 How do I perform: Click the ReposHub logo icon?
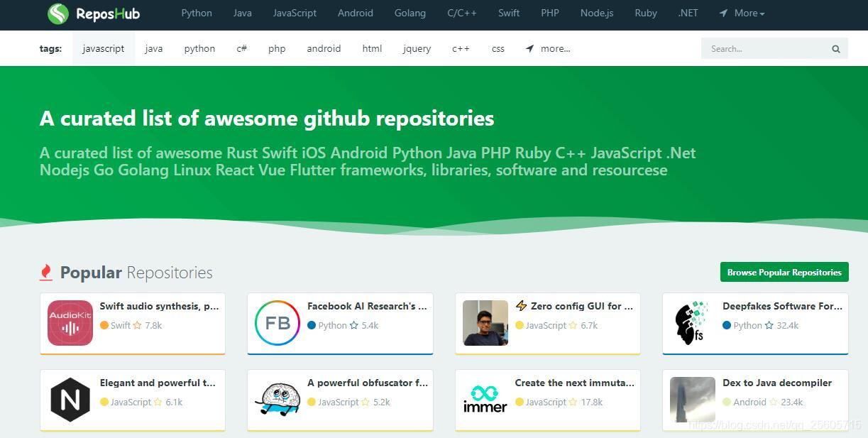coord(58,13)
